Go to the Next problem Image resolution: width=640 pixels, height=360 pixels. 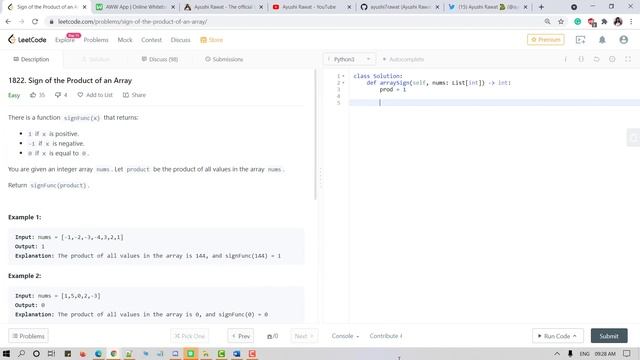tap(304, 336)
